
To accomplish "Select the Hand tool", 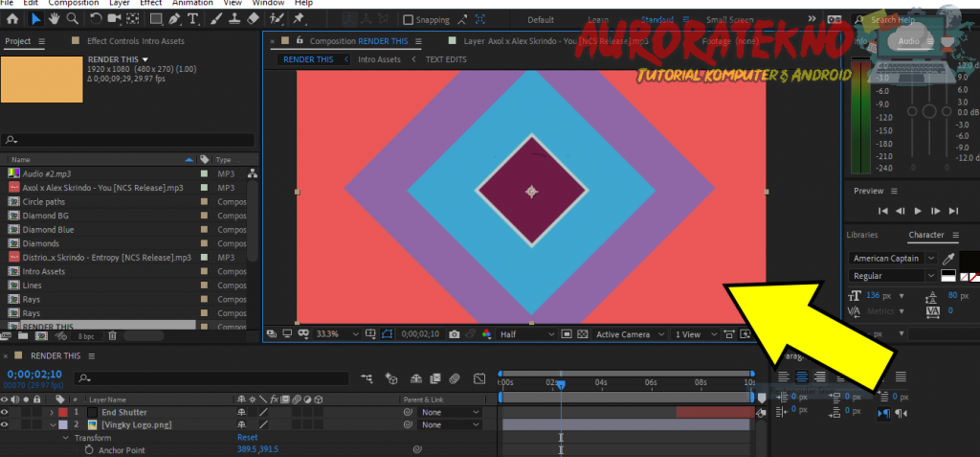I will pos(55,19).
